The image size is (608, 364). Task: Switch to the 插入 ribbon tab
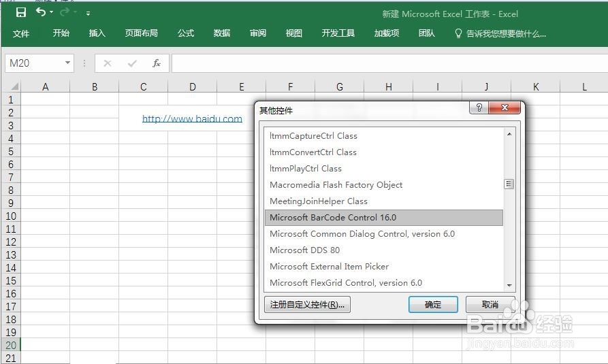tap(97, 33)
